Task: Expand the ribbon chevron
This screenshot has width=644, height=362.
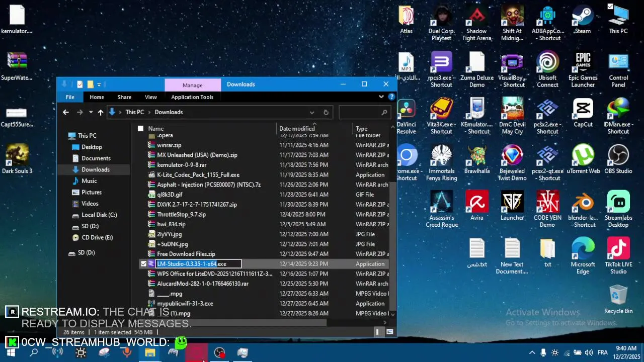Action: 381,97
